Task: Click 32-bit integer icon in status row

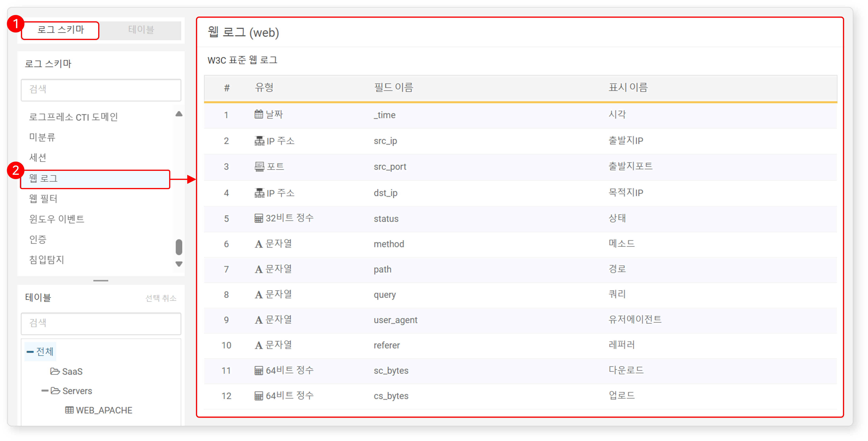Action: coord(258,218)
